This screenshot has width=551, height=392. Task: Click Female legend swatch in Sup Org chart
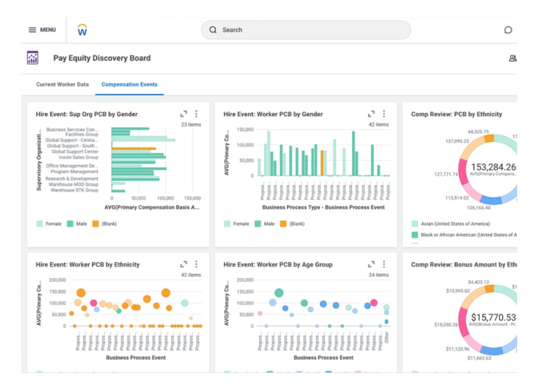(40, 224)
